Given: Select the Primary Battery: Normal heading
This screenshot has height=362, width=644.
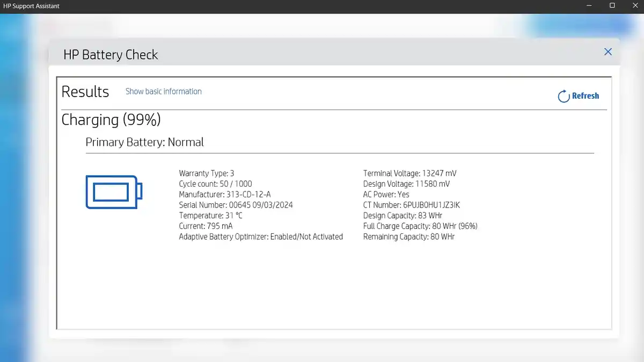Looking at the screenshot, I should (x=145, y=142).
